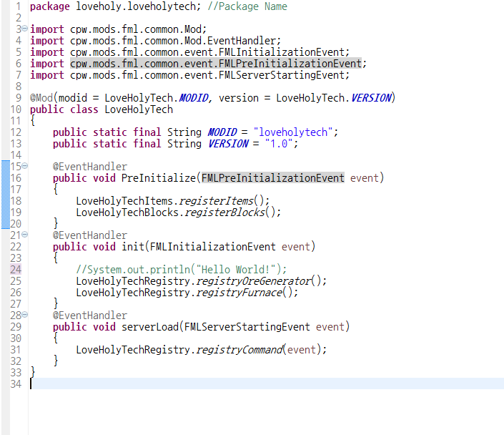The width and height of the screenshot is (504, 435).
Task: Click LoveHolyTech.VERSION reference in @Mod annotation
Action: (x=334, y=98)
